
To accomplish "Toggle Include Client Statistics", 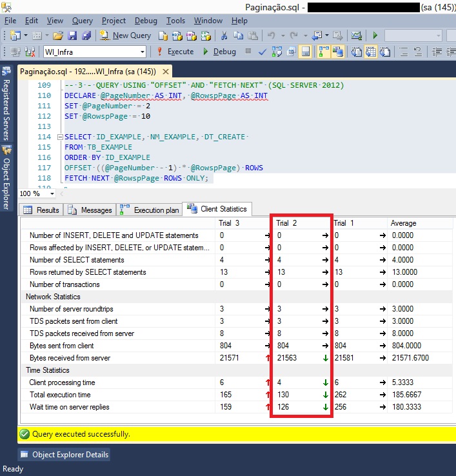I will tap(337, 52).
